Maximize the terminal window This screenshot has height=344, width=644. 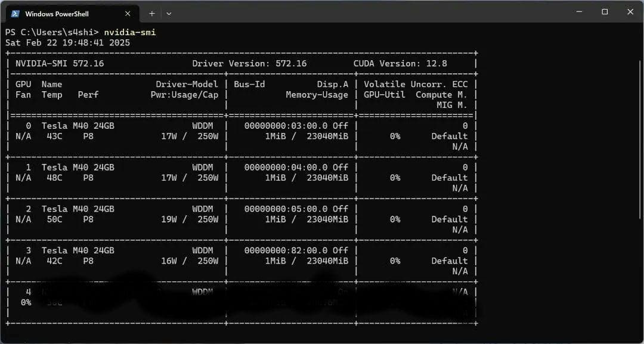click(x=604, y=11)
